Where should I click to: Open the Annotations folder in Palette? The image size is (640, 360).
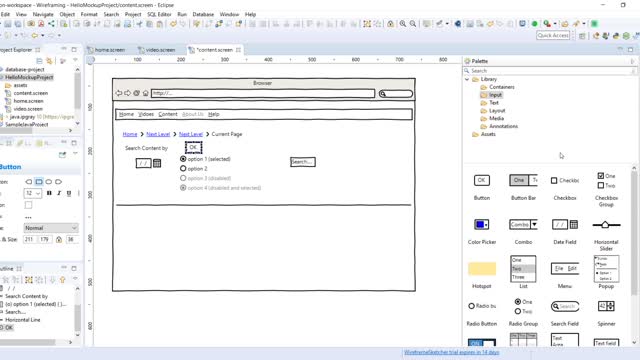point(499,126)
